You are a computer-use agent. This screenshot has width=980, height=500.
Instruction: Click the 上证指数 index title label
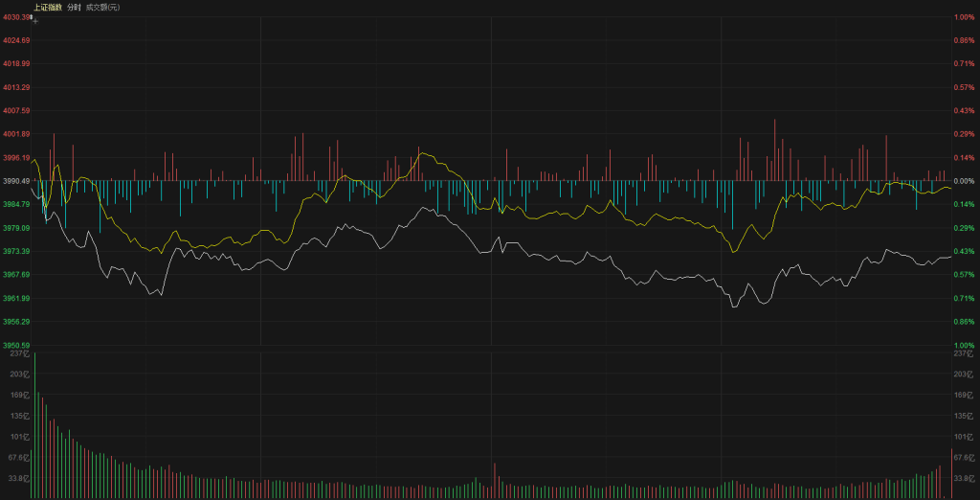point(47,7)
